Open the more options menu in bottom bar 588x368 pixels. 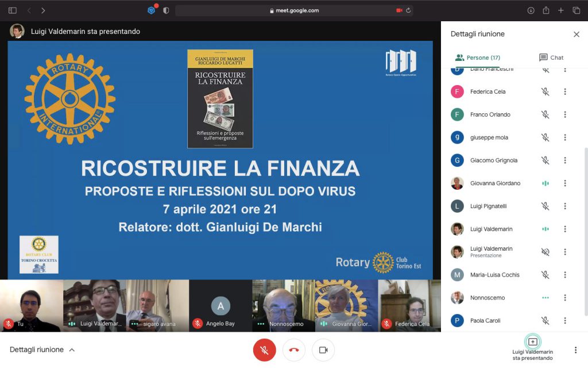point(575,350)
